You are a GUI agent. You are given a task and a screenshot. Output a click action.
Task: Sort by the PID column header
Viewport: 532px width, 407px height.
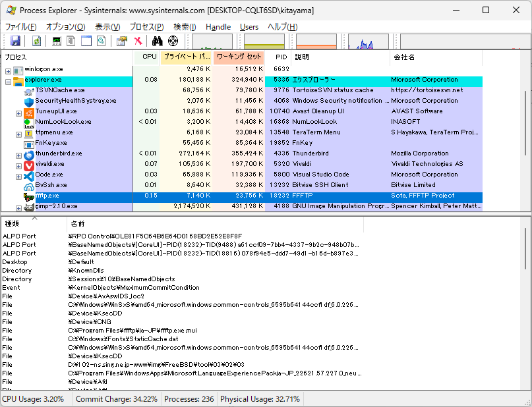pos(279,57)
